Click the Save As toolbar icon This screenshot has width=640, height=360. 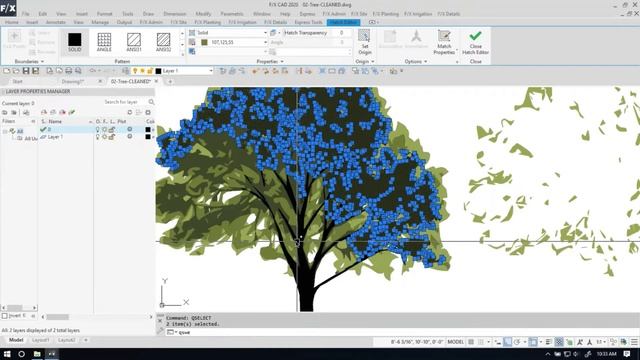tap(36, 71)
